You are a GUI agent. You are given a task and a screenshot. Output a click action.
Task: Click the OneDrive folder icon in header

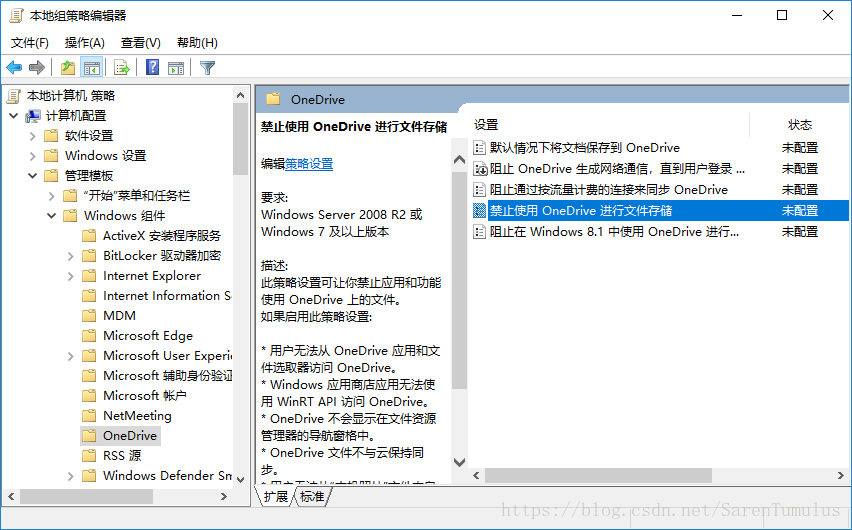coord(273,99)
